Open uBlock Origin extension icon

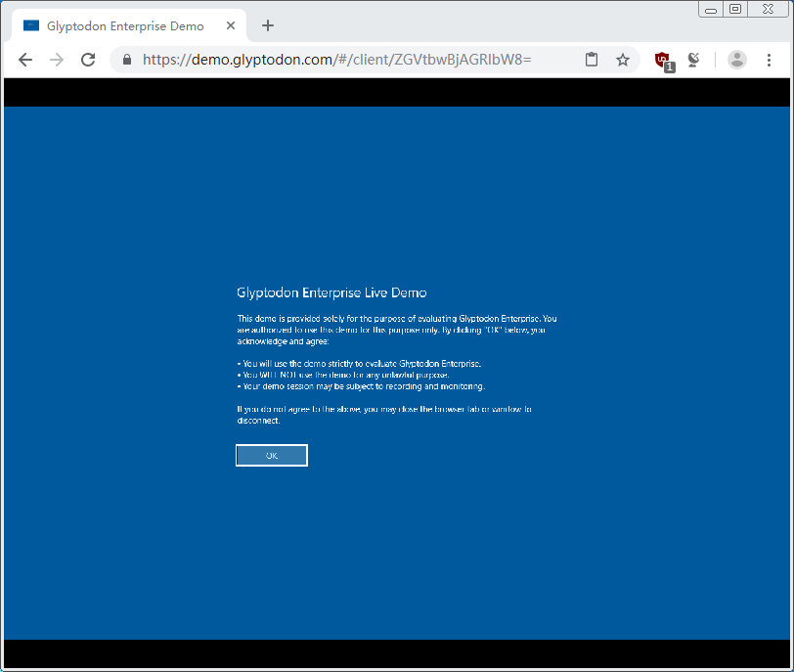coord(664,61)
